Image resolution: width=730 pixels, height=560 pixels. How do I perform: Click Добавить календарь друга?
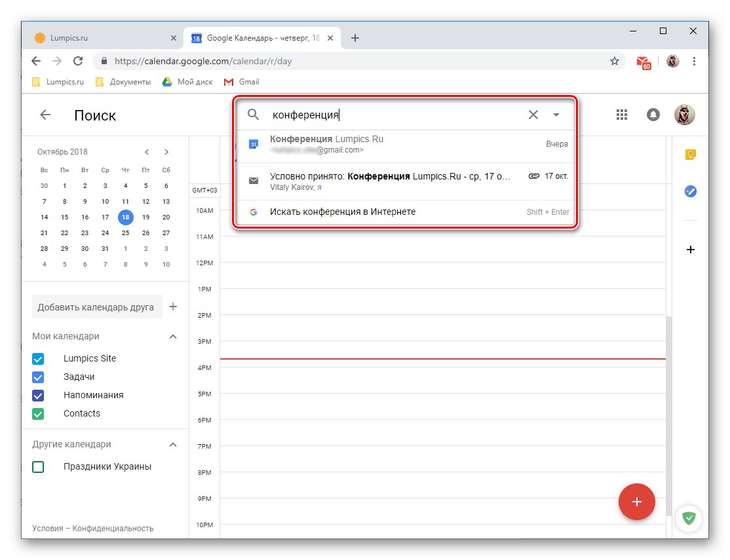click(97, 307)
